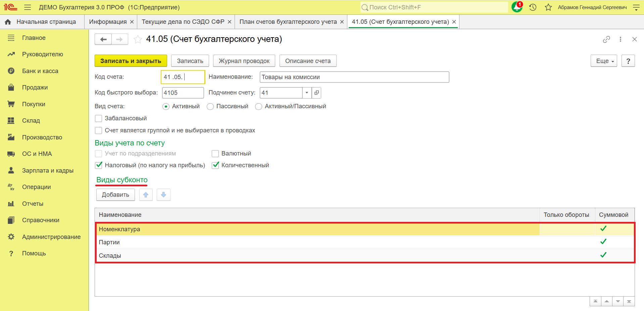
Task: Open parent account 41 form icon
Action: point(316,93)
